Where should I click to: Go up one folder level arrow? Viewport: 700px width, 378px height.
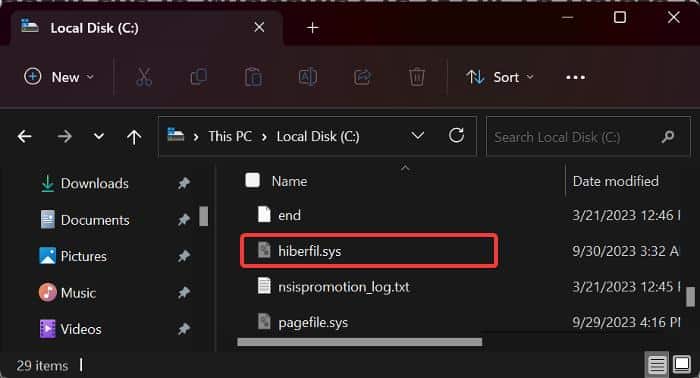click(x=134, y=137)
